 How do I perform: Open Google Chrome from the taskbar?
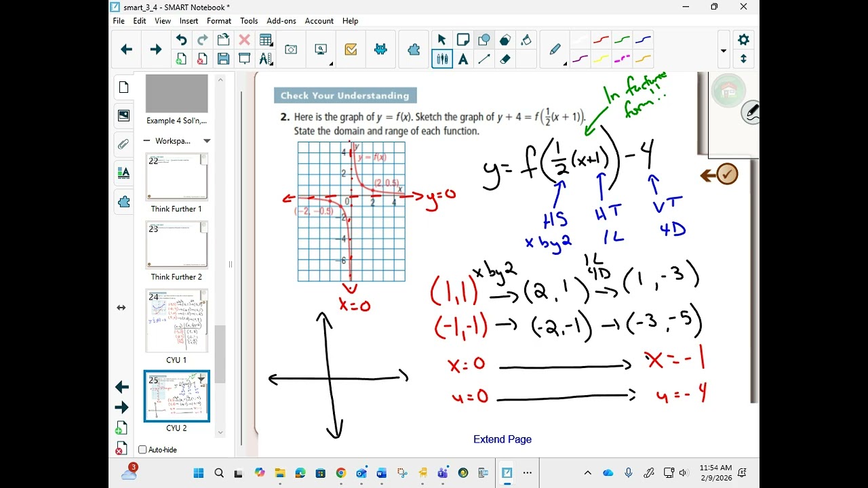[x=341, y=473]
